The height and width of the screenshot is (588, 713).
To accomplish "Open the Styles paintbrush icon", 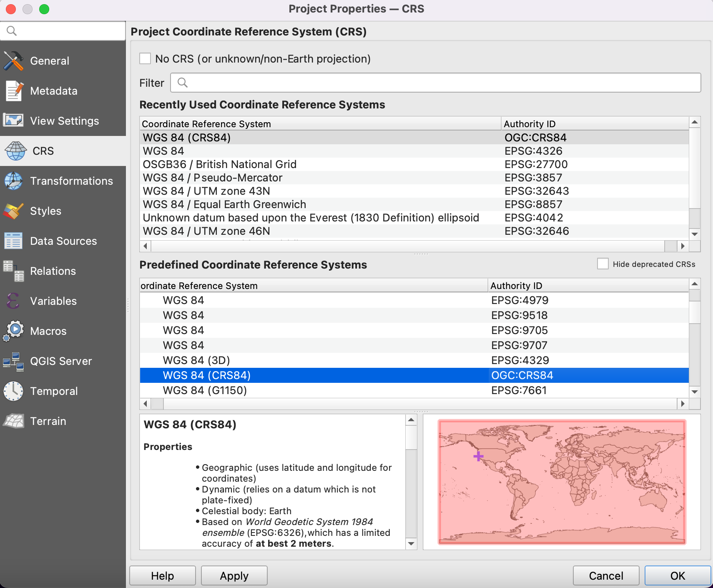I will point(13,211).
